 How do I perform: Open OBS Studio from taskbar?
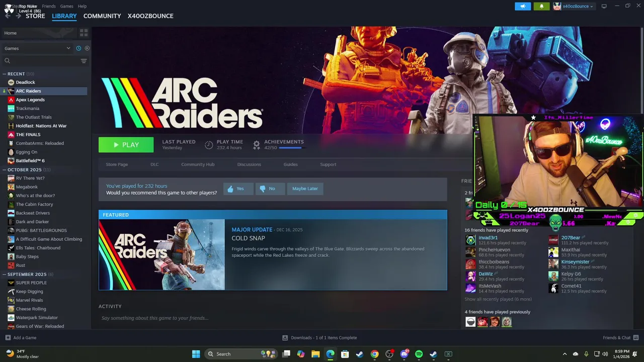(389, 354)
